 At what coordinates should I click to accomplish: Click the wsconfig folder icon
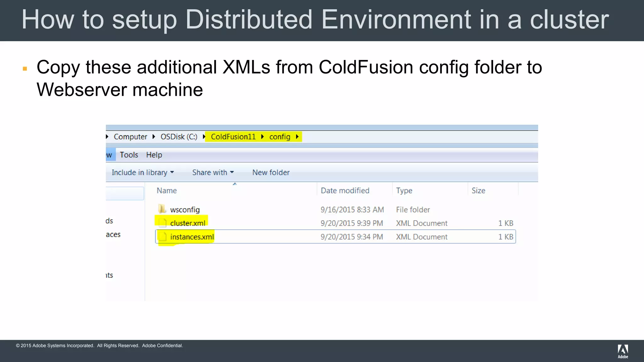[x=162, y=209]
